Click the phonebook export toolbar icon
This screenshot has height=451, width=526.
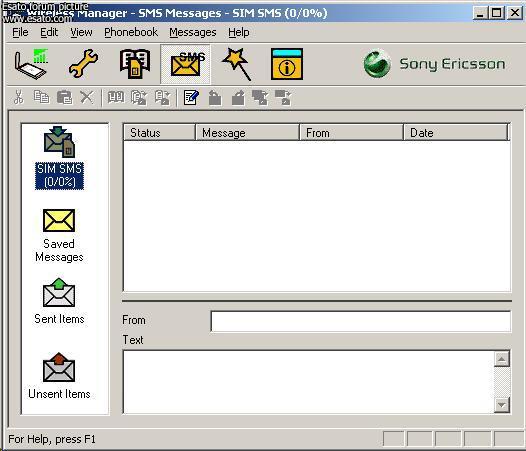click(x=162, y=98)
